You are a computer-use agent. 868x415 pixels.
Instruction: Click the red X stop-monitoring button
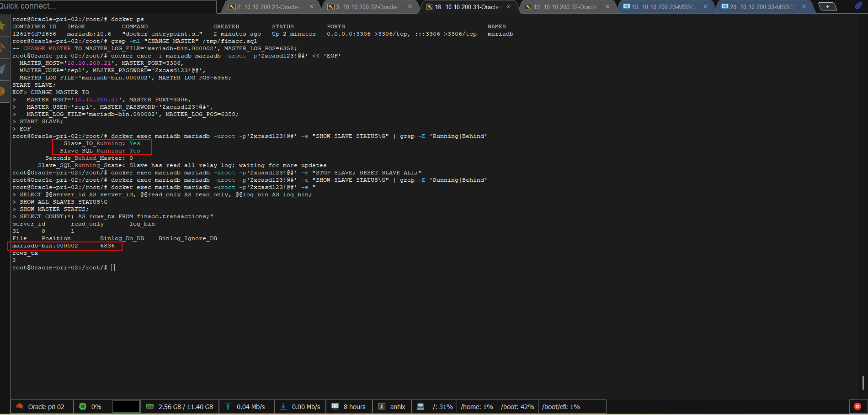857,406
